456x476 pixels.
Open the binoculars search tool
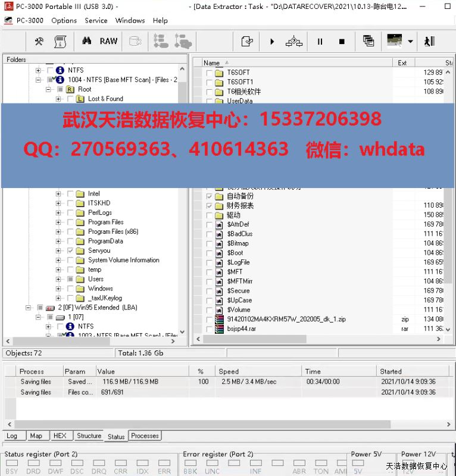pos(87,41)
